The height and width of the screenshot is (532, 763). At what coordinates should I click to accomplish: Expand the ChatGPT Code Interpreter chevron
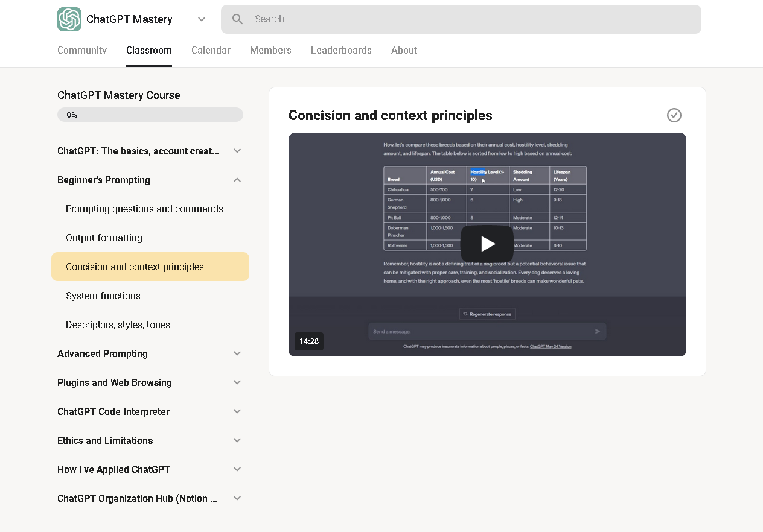click(237, 411)
